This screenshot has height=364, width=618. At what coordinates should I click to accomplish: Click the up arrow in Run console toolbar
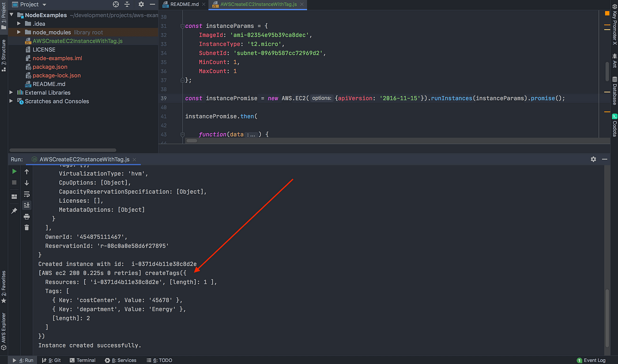tap(26, 172)
